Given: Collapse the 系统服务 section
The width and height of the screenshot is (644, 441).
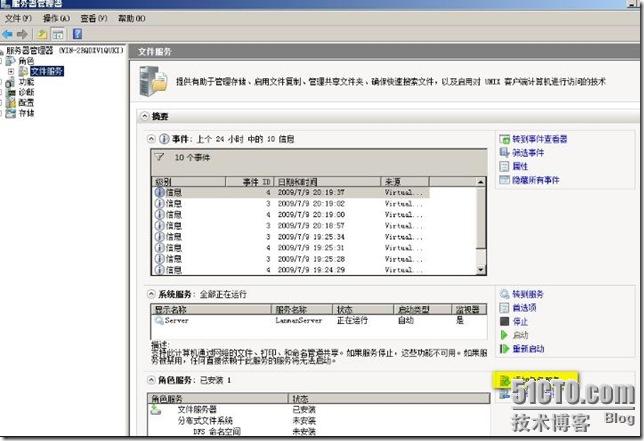Looking at the screenshot, I should (x=151, y=294).
